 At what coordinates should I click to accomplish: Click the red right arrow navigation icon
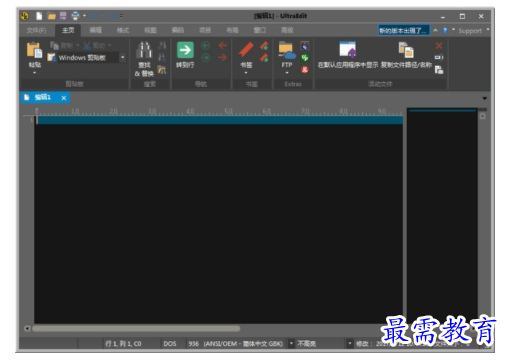tap(223, 58)
